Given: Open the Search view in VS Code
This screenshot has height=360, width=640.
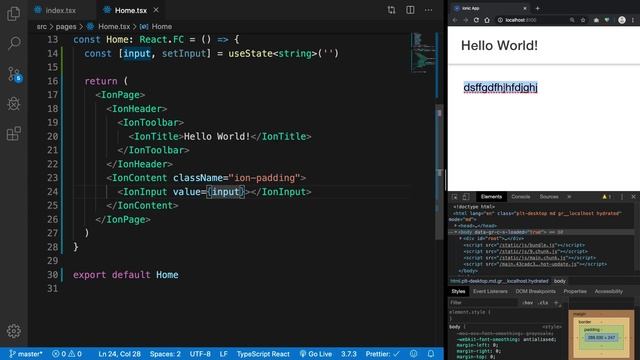Looking at the screenshot, I should (x=14, y=42).
